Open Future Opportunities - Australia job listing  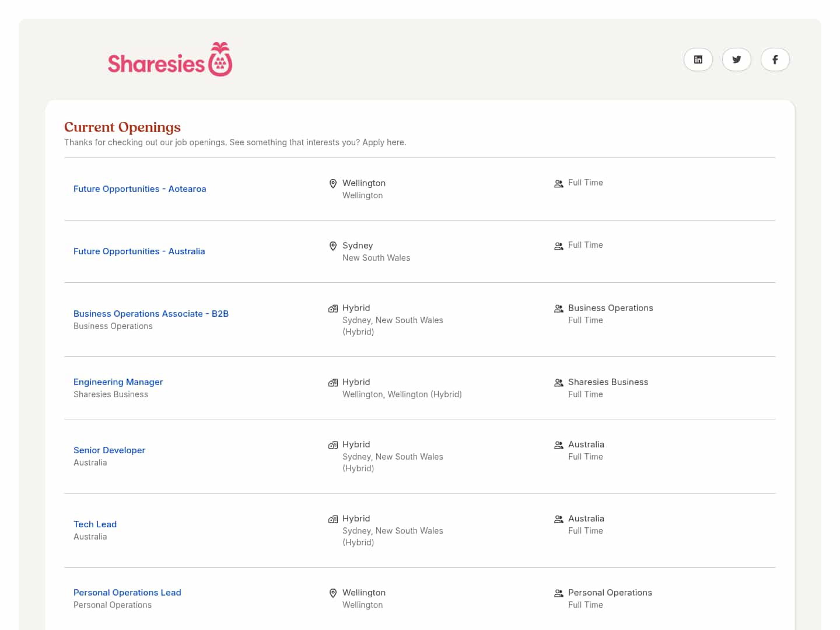pyautogui.click(x=139, y=251)
